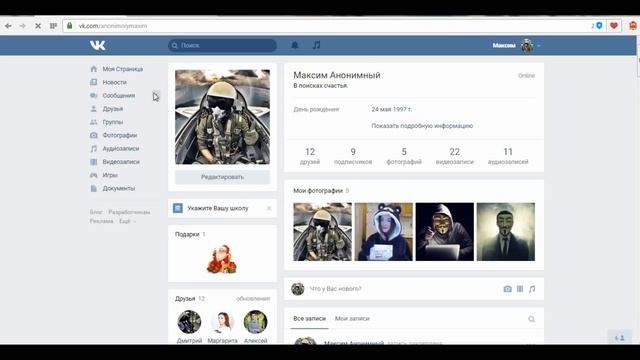Click the birthday 24 мая 1997 г.

392,109
